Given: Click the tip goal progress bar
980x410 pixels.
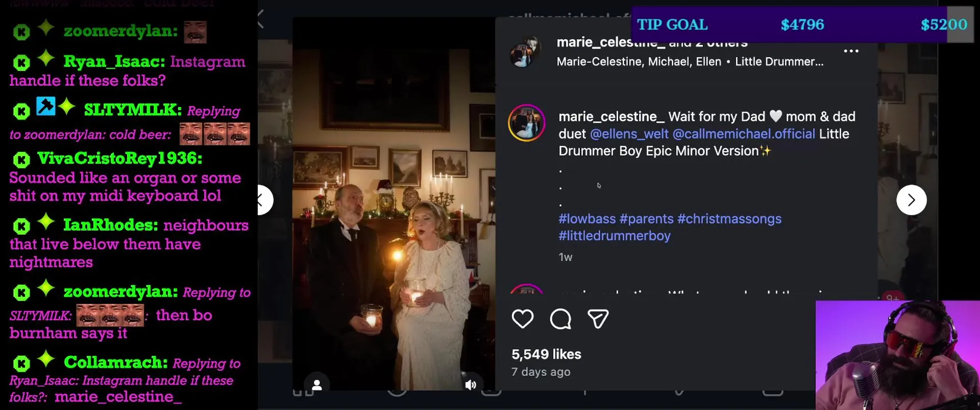Looking at the screenshot, I should 802,24.
